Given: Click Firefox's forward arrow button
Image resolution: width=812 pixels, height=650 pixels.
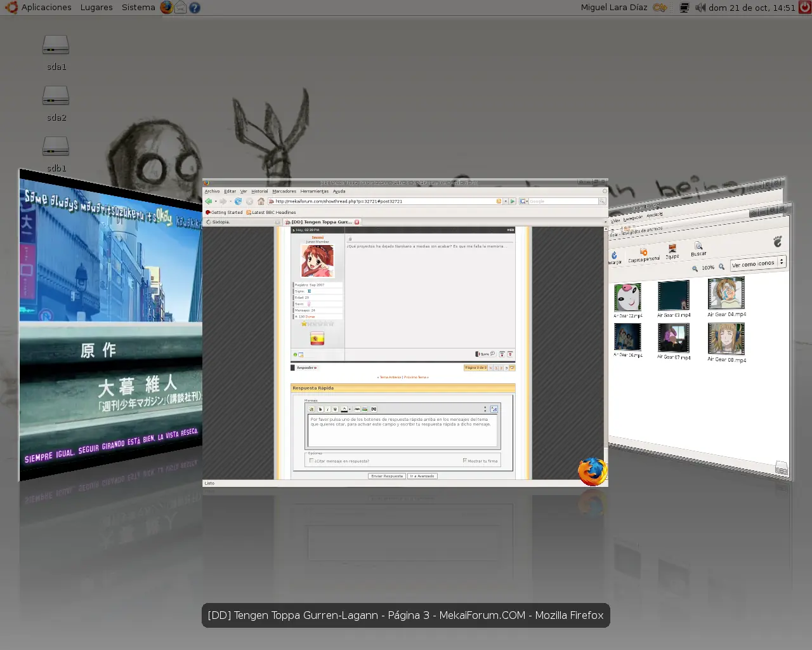Looking at the screenshot, I should pos(223,201).
